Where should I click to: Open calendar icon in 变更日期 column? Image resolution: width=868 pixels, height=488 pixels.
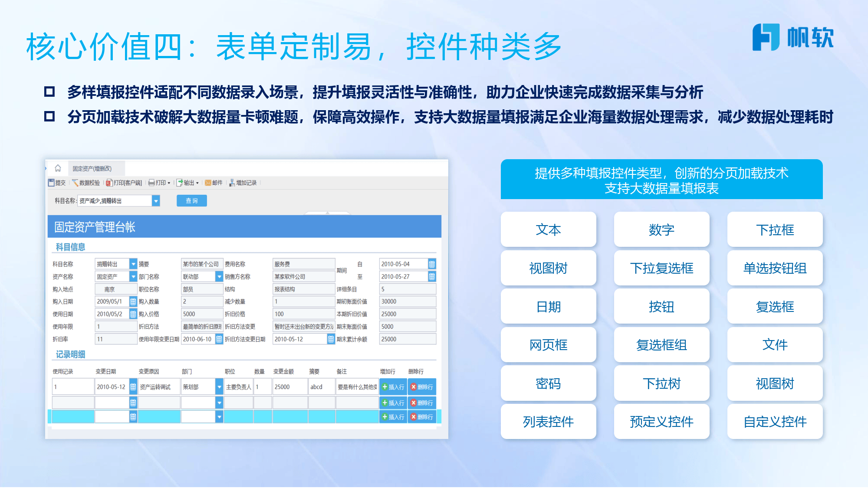pos(132,386)
